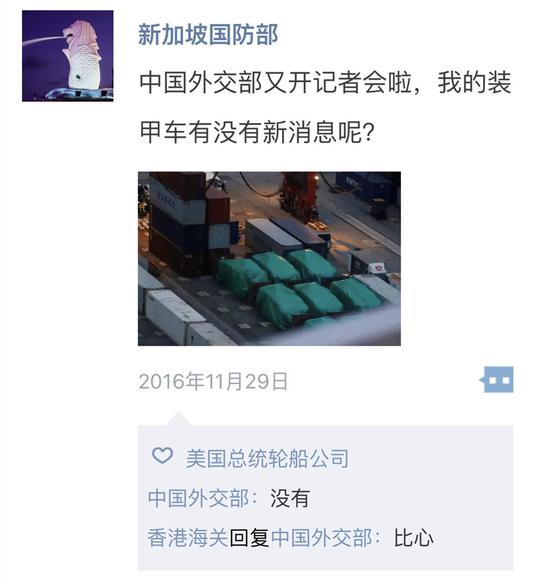550x584 pixels.
Task: Click the 2016年11月29日 timestamp
Action: tap(213, 381)
